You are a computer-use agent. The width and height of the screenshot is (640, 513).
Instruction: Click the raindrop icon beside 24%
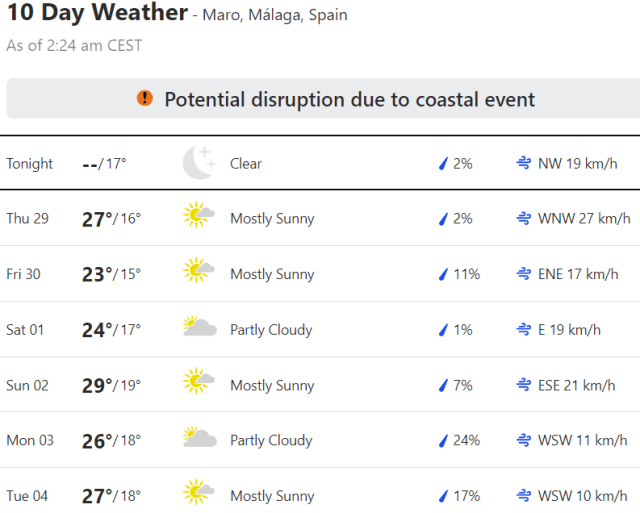click(x=443, y=440)
